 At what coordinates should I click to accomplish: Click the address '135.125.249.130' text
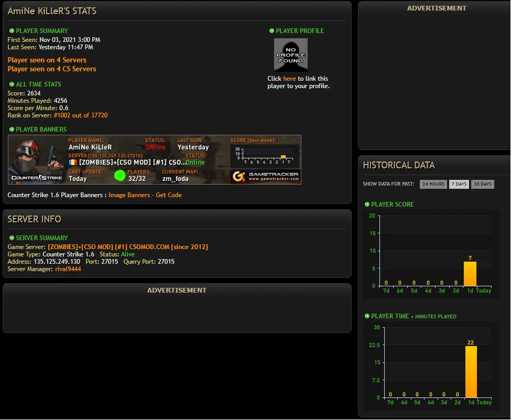(x=57, y=262)
